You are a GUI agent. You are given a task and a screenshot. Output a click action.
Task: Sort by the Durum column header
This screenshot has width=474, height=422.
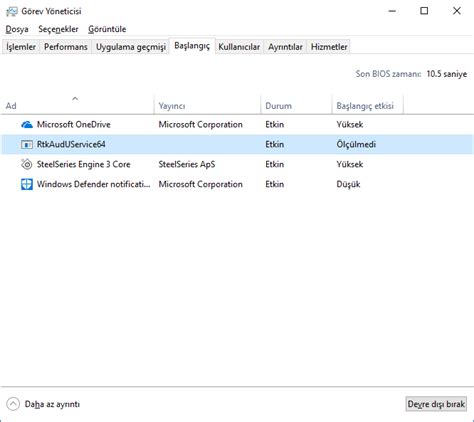[296, 106]
